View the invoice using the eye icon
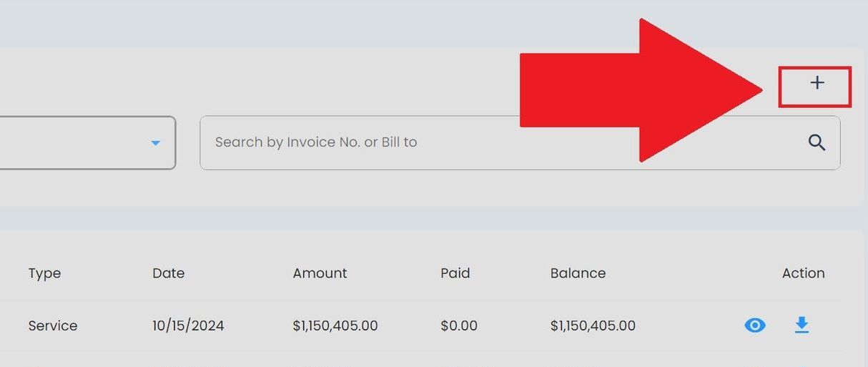The width and height of the screenshot is (868, 367). (754, 326)
